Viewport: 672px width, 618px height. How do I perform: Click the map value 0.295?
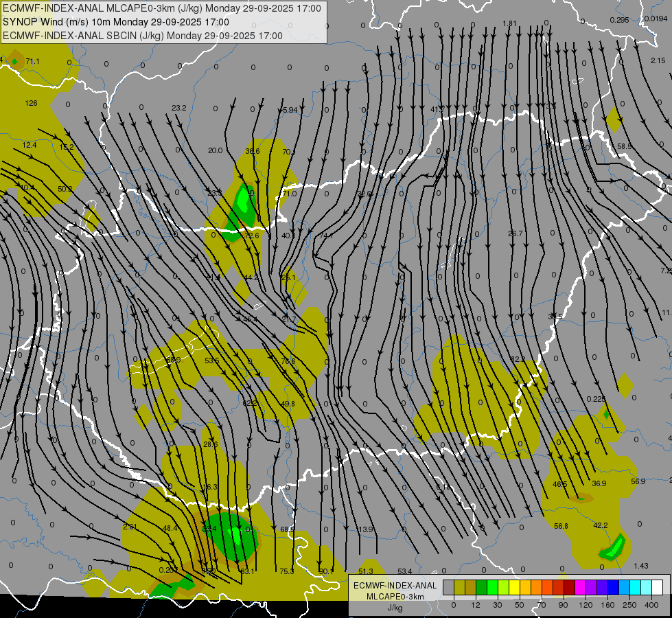[619, 20]
